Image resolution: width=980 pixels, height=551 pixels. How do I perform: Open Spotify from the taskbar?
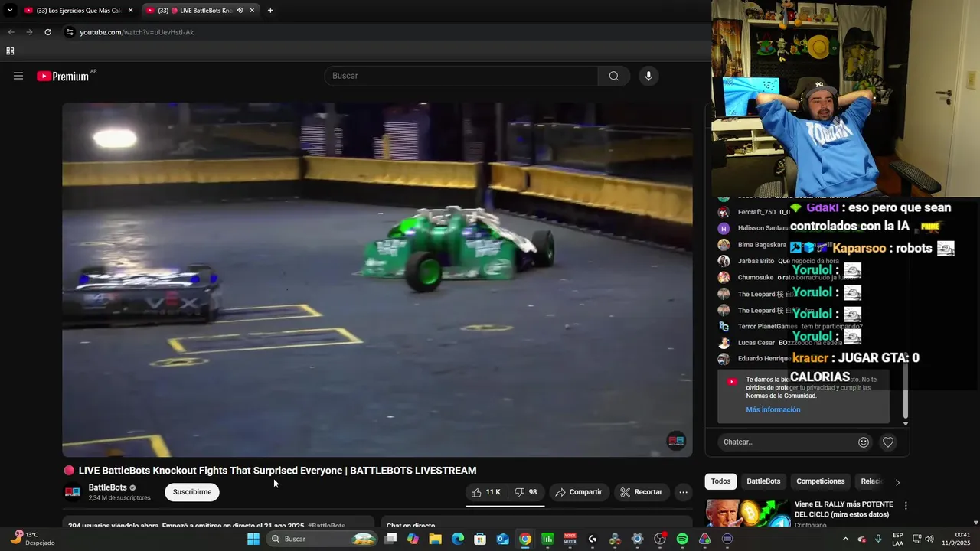(x=682, y=539)
